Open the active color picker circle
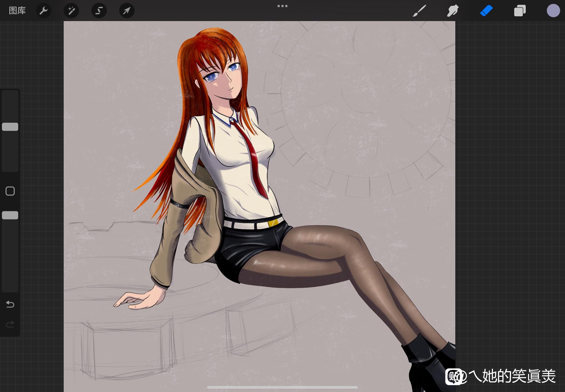 [553, 11]
